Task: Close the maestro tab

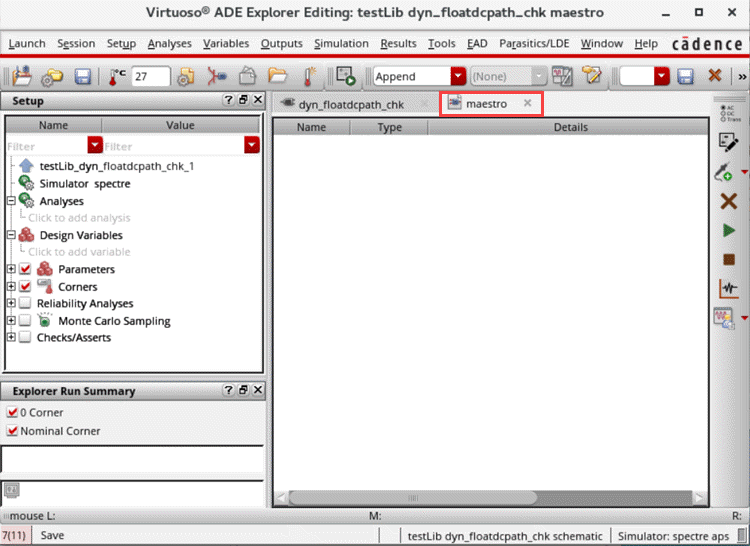Action: coord(527,103)
